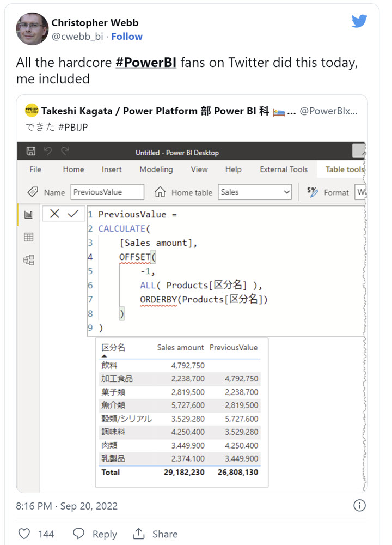The height and width of the screenshot is (545, 392).
Task: Switch to Model view icon
Action: (x=28, y=260)
